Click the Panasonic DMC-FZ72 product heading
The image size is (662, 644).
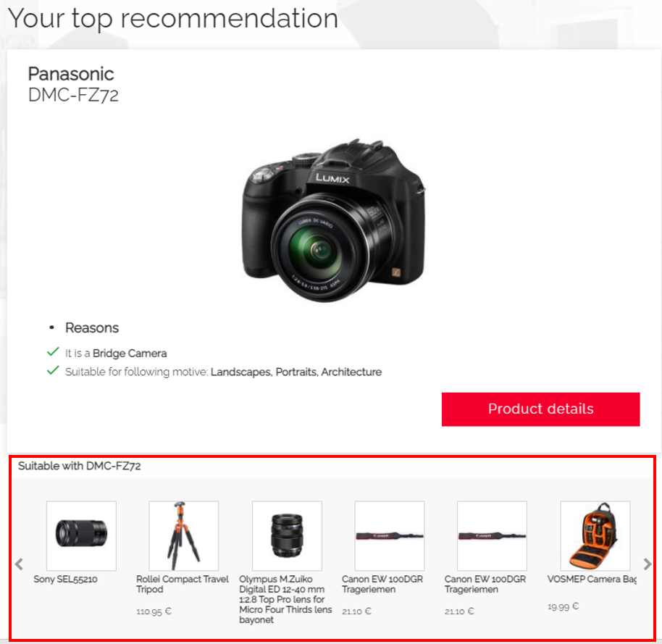(73, 85)
